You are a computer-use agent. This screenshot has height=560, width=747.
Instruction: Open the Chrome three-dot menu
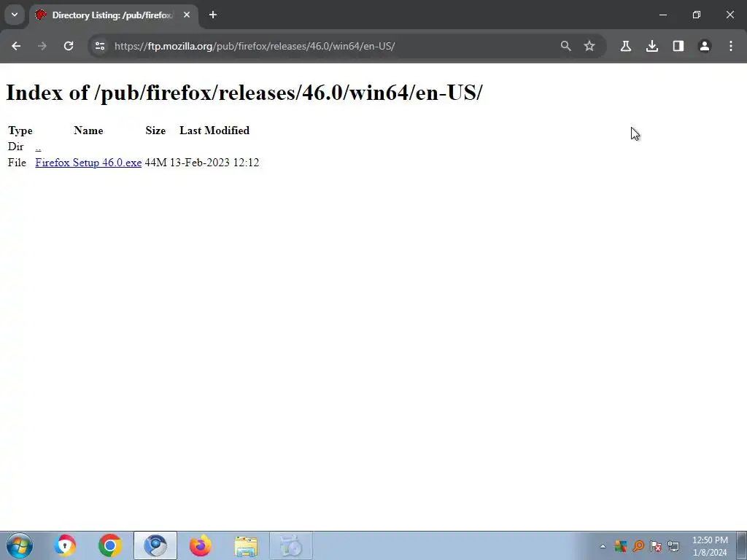pos(731,46)
